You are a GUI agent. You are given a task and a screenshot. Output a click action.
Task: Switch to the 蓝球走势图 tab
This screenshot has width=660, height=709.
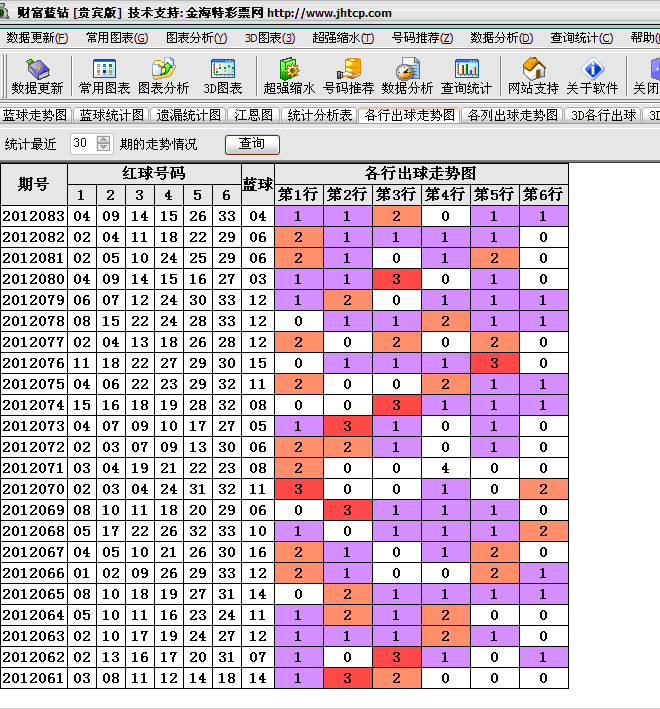coord(35,115)
